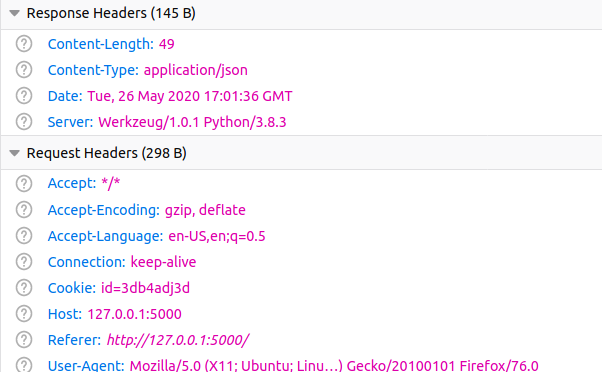Open help icon for Accept header
The image size is (602, 372).
[24, 184]
